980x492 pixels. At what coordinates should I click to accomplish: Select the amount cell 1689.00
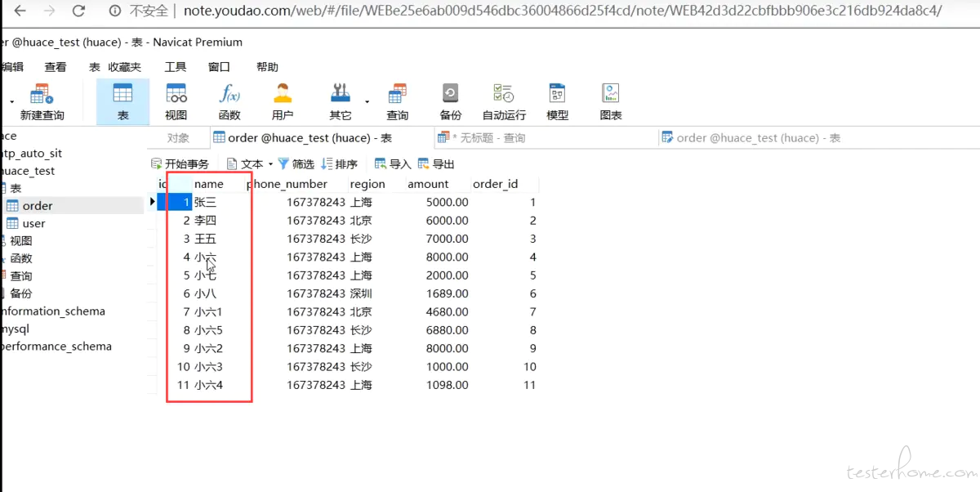coord(447,293)
